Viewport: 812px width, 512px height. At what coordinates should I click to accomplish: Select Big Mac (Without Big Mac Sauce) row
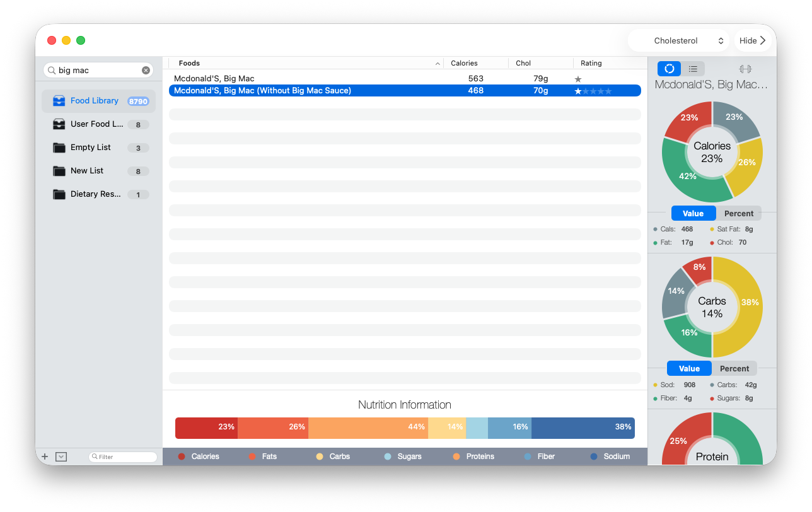click(x=405, y=91)
